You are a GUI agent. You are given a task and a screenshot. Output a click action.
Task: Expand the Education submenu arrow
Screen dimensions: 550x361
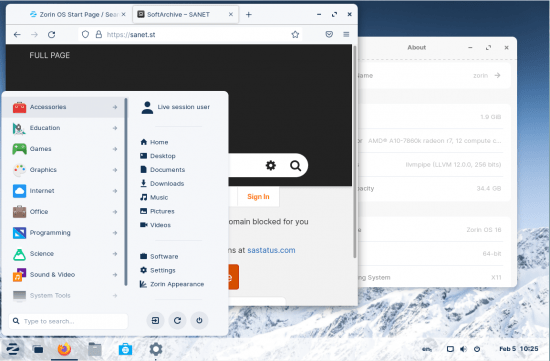(x=115, y=128)
